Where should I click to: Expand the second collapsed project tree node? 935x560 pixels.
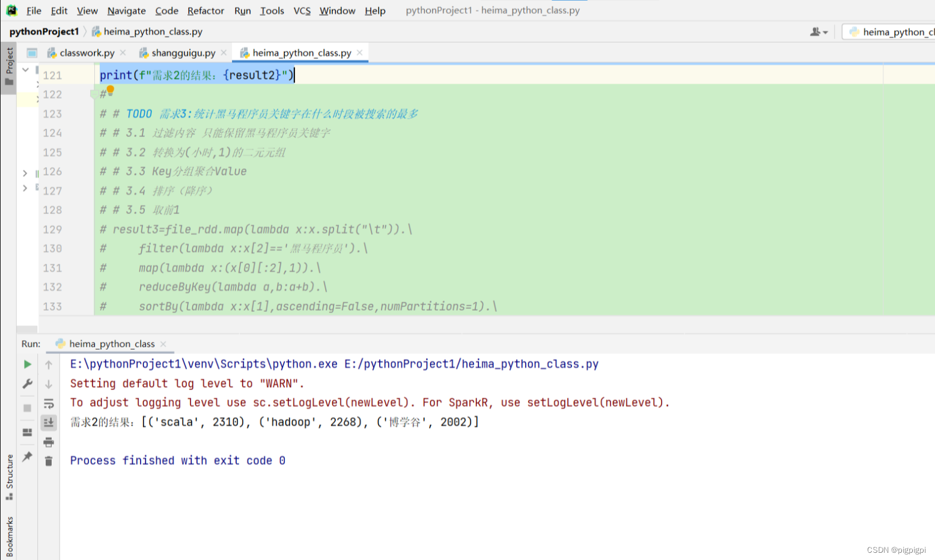click(25, 188)
